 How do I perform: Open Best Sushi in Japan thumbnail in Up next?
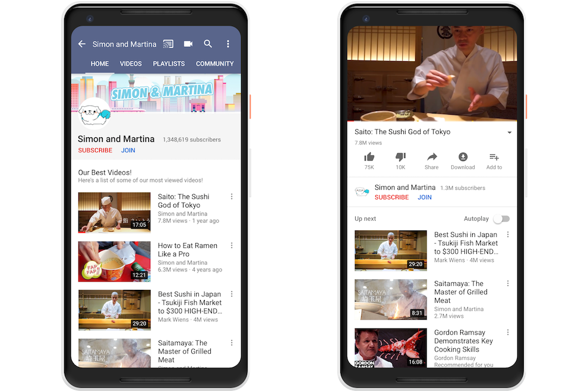point(391,251)
